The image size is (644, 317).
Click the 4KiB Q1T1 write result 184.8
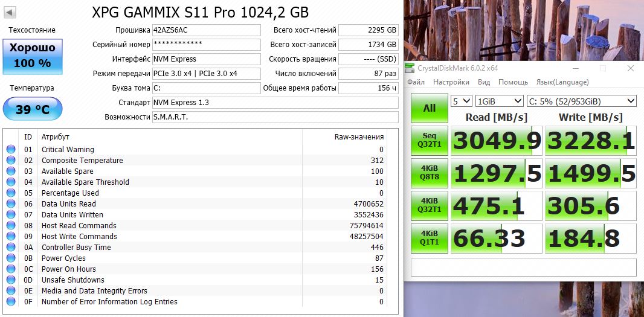[591, 239]
